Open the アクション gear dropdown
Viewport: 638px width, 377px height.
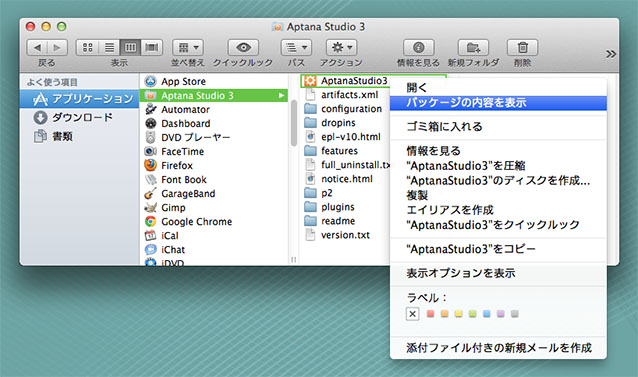coord(341,48)
